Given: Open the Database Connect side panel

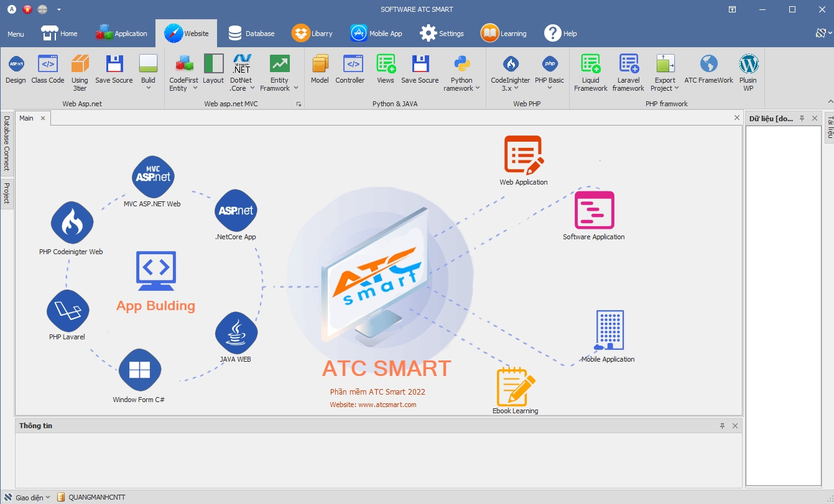Looking at the screenshot, I should pos(6,144).
